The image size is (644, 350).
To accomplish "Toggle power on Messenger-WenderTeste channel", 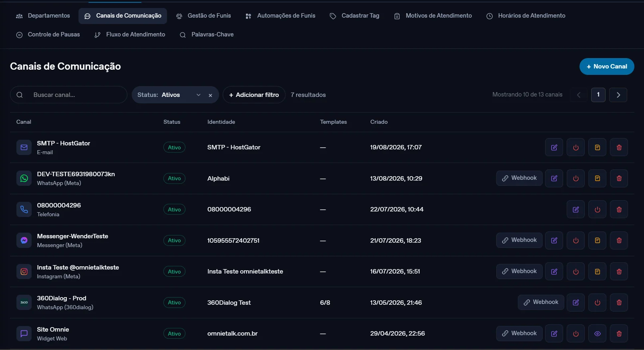I will (576, 240).
